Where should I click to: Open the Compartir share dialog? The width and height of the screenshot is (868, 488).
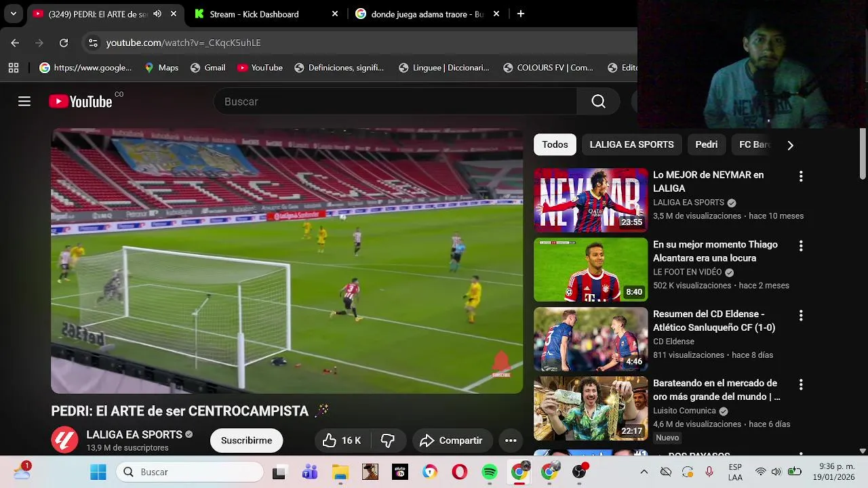click(451, 441)
